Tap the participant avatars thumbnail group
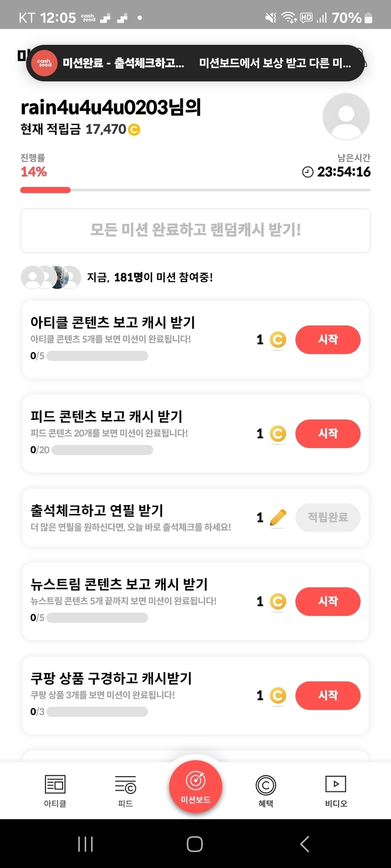Image resolution: width=391 pixels, height=868 pixels. coord(51,277)
